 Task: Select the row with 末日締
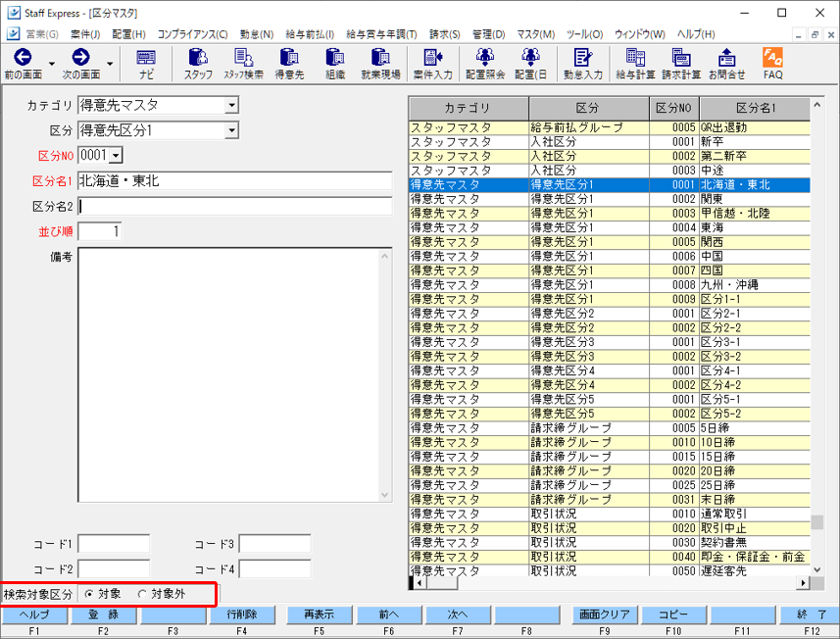coord(610,499)
